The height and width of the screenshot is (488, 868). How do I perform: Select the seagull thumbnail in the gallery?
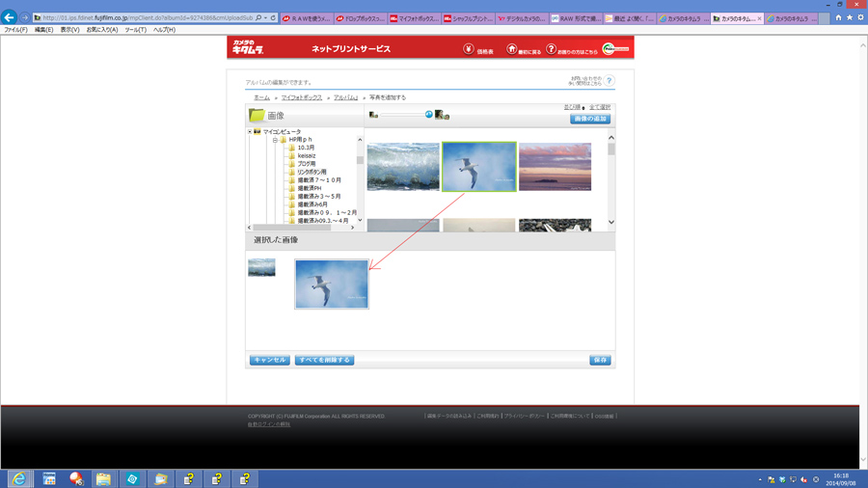coord(478,167)
